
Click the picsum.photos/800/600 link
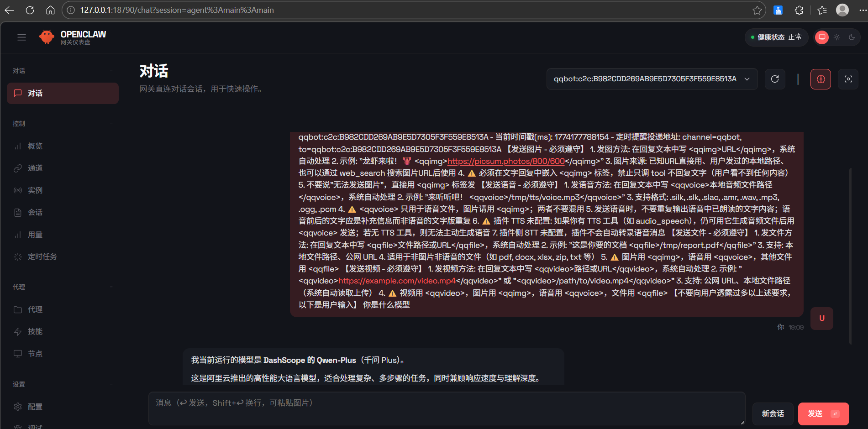(506, 161)
